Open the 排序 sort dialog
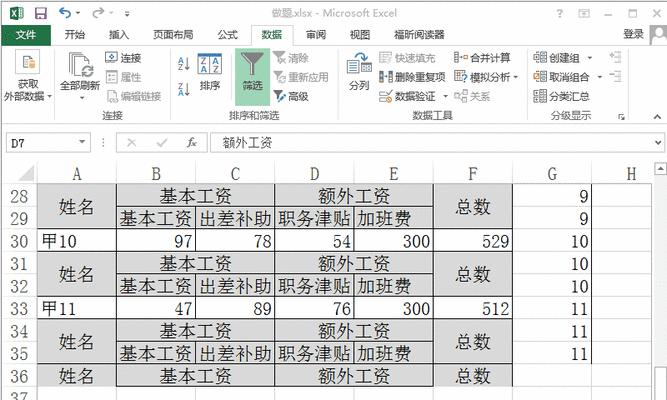 coord(210,72)
